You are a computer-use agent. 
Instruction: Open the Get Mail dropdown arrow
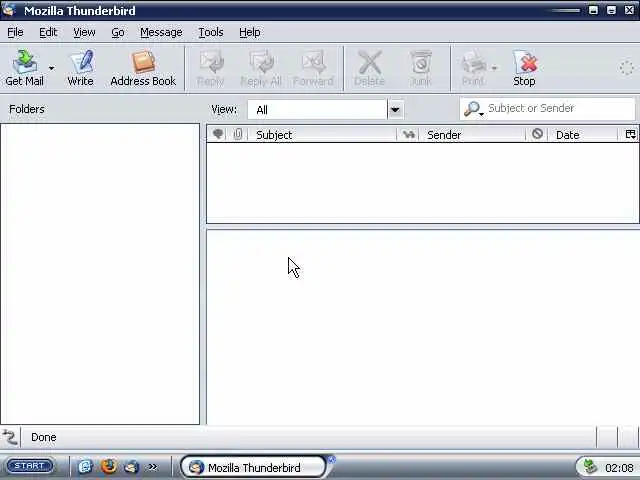coord(51,68)
